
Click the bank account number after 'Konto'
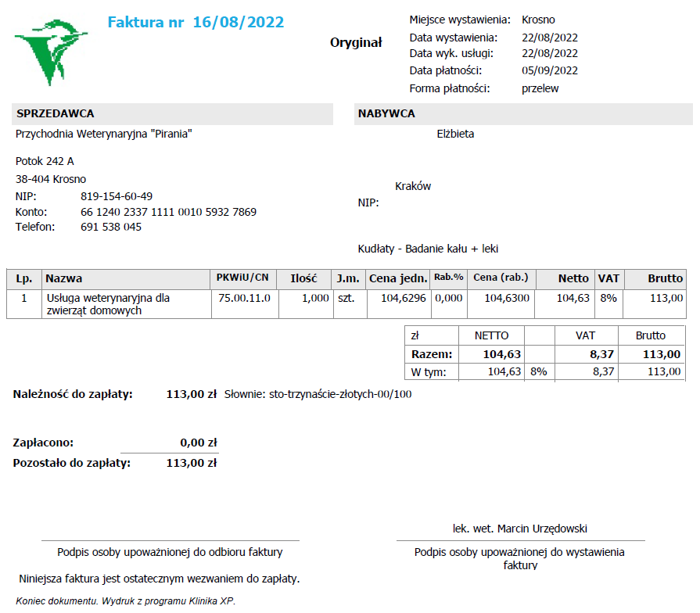tap(168, 212)
